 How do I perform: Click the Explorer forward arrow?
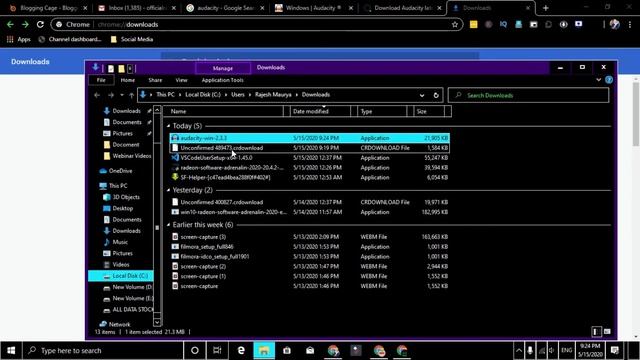[x=111, y=95]
